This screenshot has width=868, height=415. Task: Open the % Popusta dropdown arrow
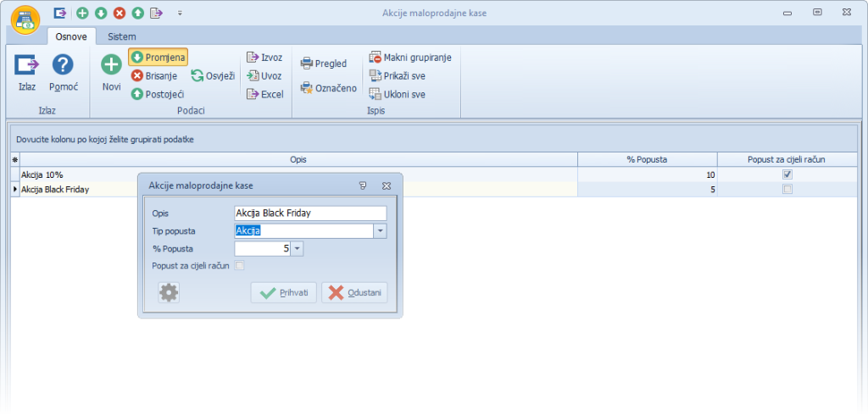point(298,249)
